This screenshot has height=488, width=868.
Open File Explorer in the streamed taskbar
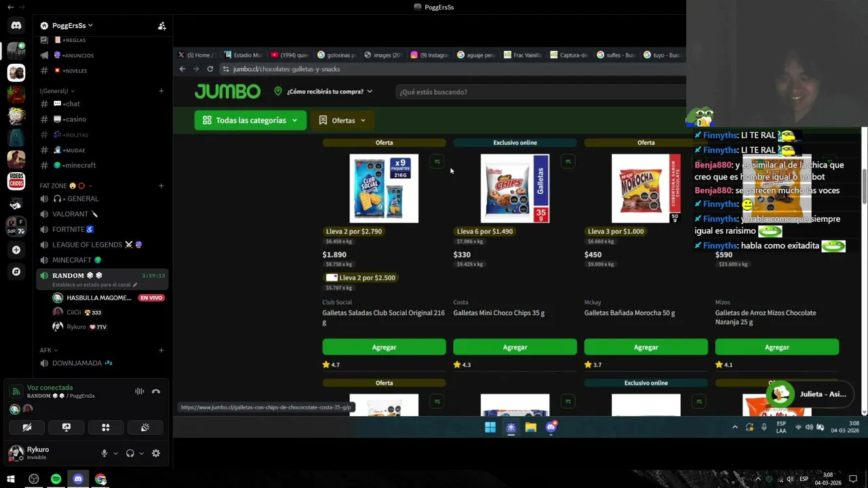tap(531, 427)
